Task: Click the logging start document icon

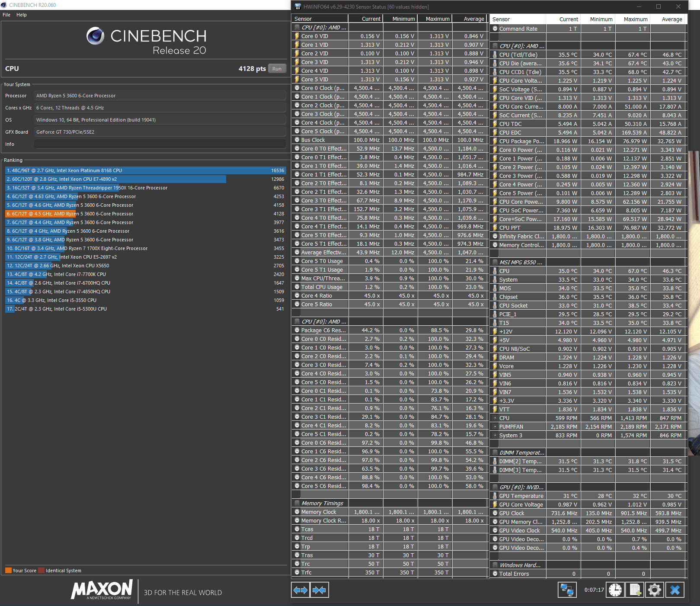Action: 635,590
